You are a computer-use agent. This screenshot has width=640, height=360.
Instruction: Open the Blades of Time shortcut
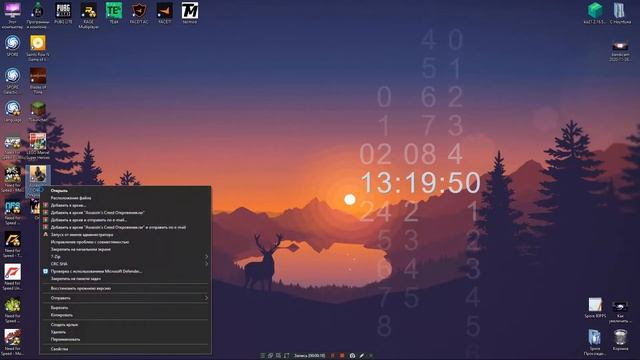(38, 81)
